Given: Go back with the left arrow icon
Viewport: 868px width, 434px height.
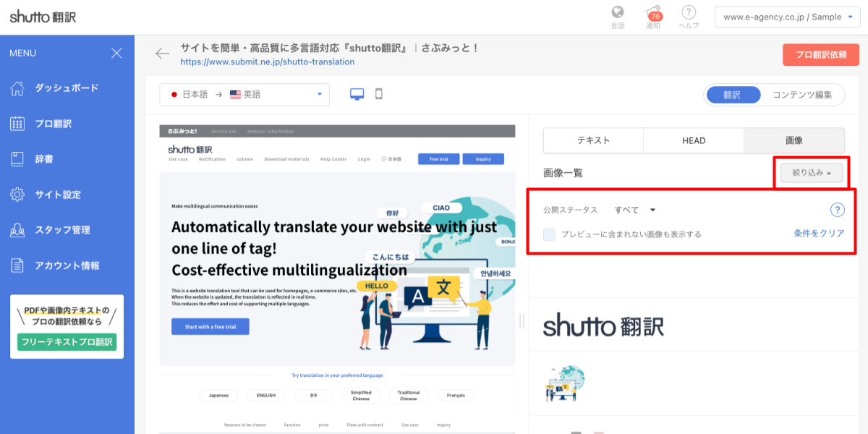Looking at the screenshot, I should (x=162, y=54).
